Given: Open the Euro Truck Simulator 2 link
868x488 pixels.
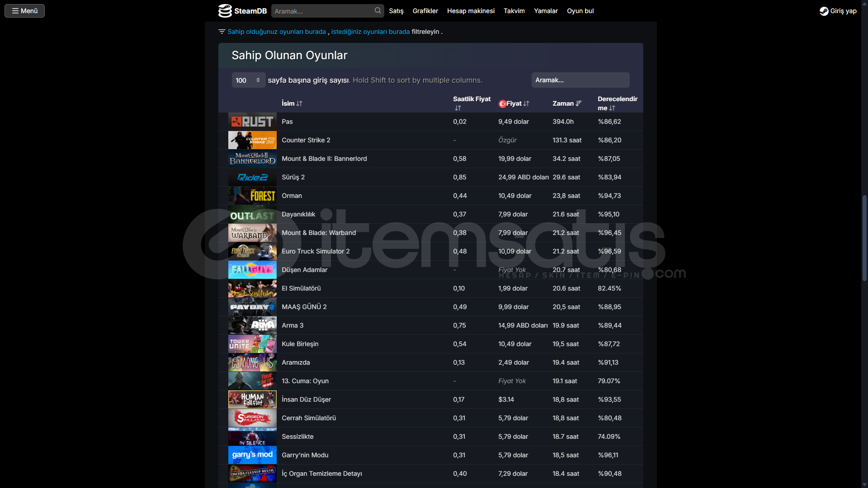Looking at the screenshot, I should [x=316, y=251].
